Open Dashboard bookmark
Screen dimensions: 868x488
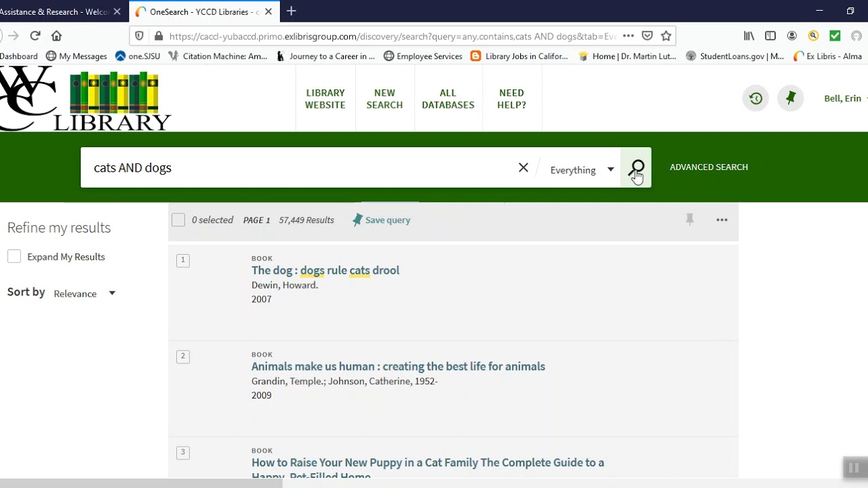pyautogui.click(x=19, y=56)
